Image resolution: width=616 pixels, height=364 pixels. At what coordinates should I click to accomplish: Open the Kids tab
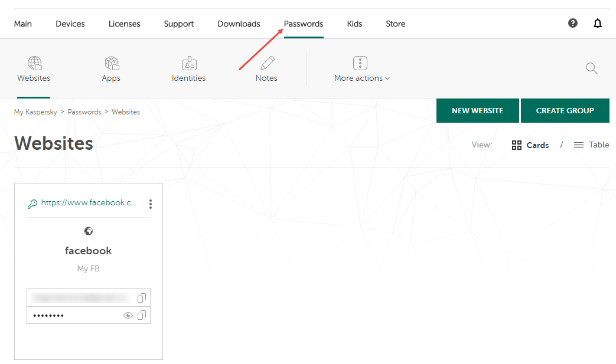(355, 24)
